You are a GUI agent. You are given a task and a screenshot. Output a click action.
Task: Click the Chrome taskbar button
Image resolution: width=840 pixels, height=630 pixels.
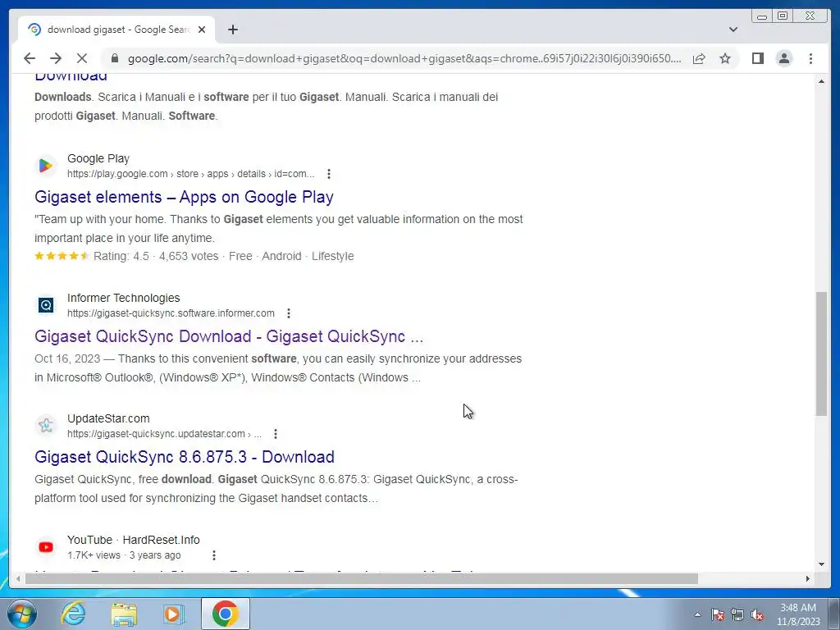click(x=225, y=614)
